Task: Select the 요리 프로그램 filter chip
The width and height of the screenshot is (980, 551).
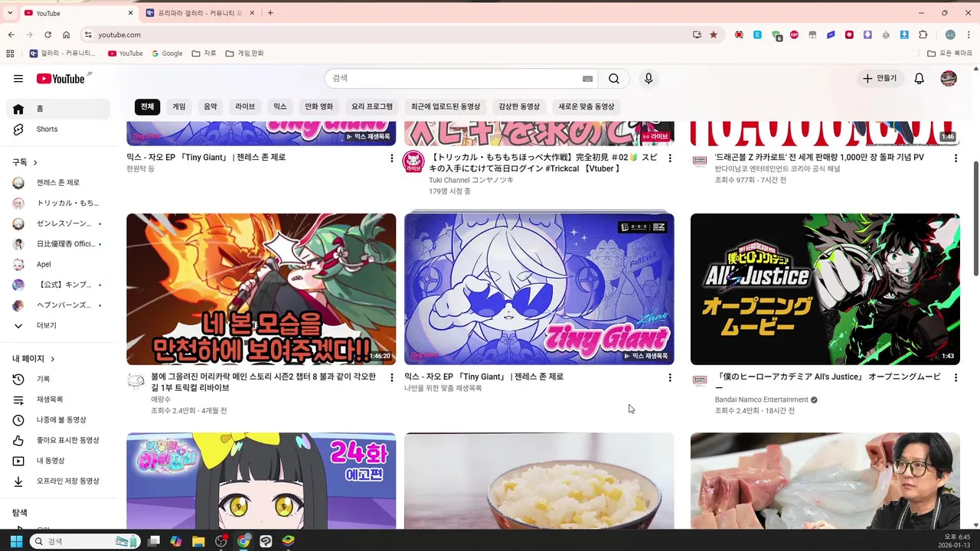Action: pos(372,106)
